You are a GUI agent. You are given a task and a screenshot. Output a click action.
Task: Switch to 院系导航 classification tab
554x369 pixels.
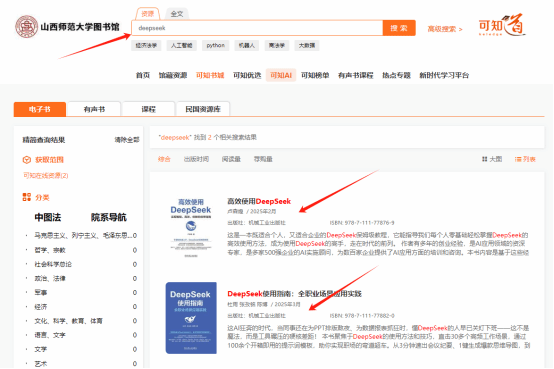tap(109, 217)
